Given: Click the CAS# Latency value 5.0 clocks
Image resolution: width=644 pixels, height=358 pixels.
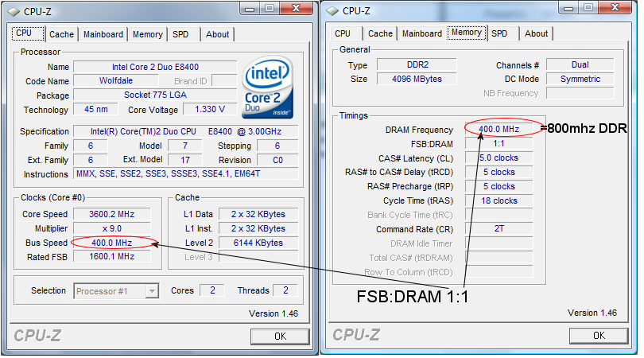Looking at the screenshot, I should [499, 158].
